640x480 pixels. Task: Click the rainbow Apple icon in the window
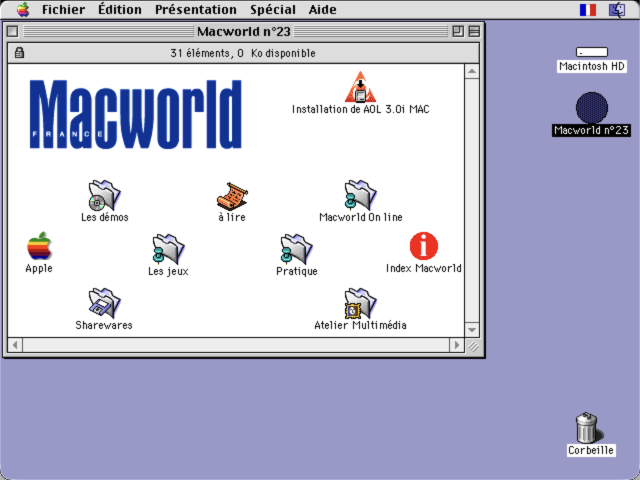[39, 246]
